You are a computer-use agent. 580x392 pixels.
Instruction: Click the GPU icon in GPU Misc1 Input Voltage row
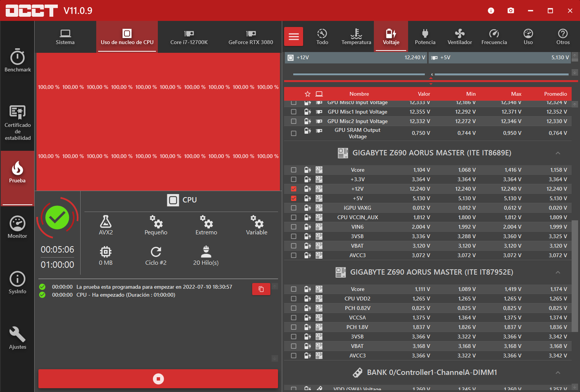click(319, 112)
